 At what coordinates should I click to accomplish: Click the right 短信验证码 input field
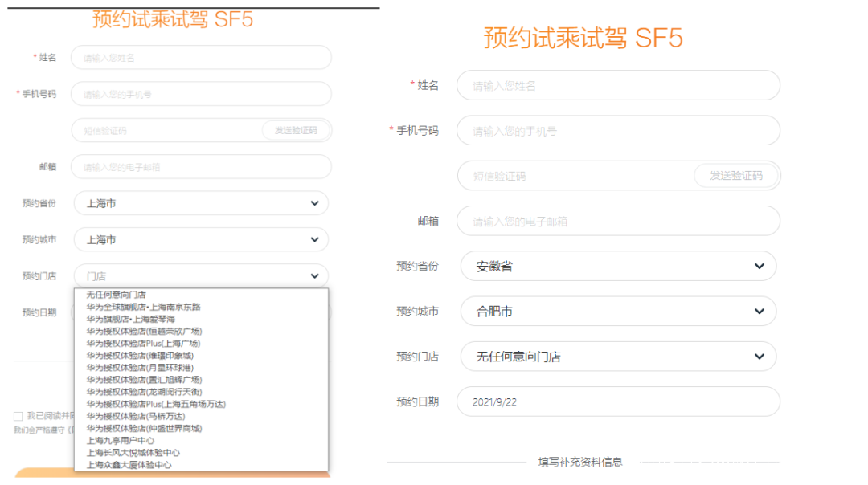point(575,176)
